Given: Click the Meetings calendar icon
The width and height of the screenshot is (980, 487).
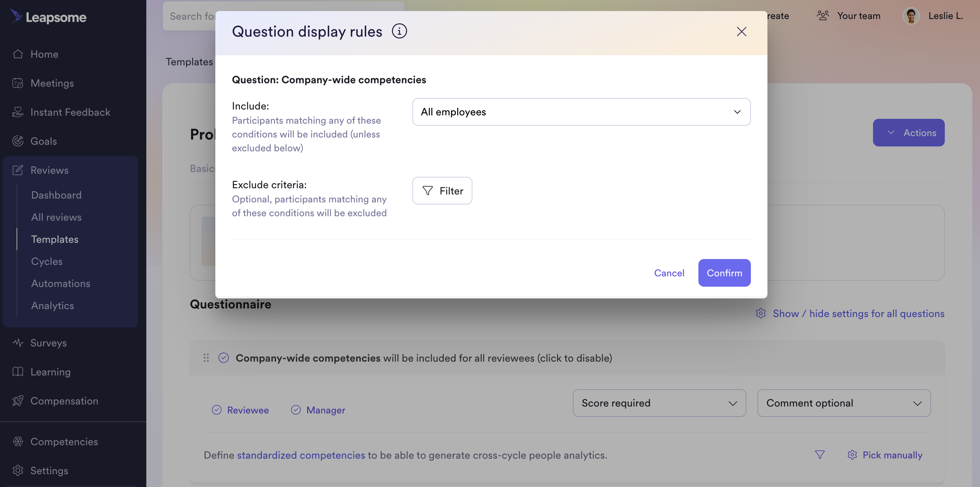Looking at the screenshot, I should [x=18, y=83].
